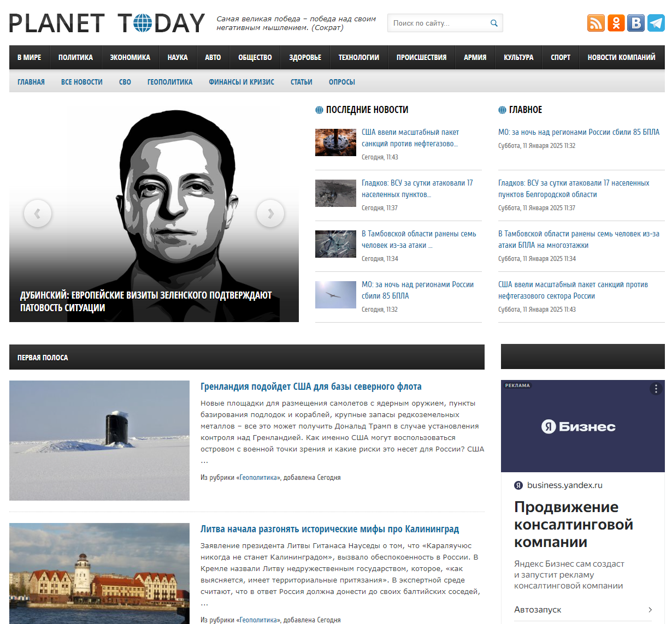Click the flying drone news thumbnail
This screenshot has height=624, width=672.
point(335,295)
